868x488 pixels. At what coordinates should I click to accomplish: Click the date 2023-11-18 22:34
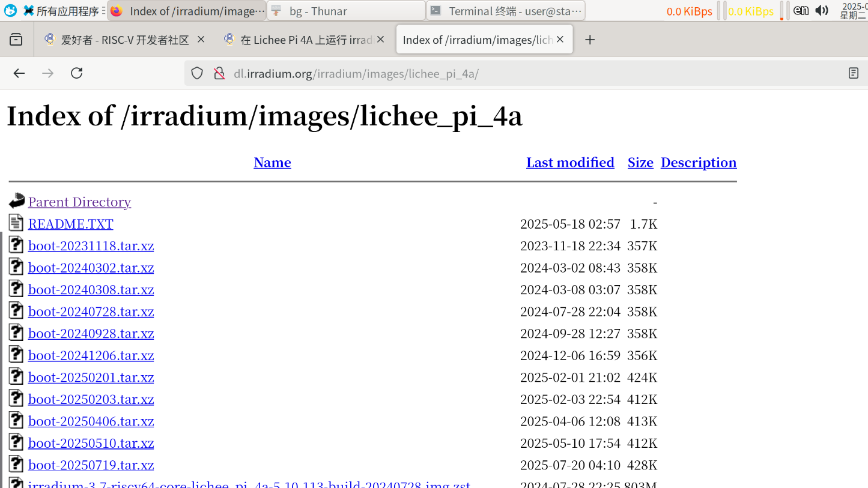570,246
